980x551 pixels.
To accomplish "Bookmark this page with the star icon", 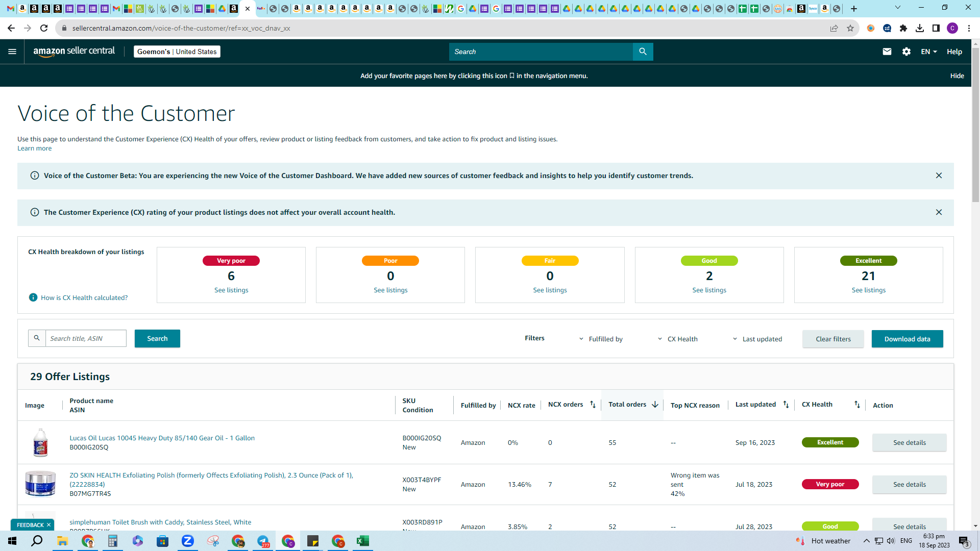I will click(850, 28).
